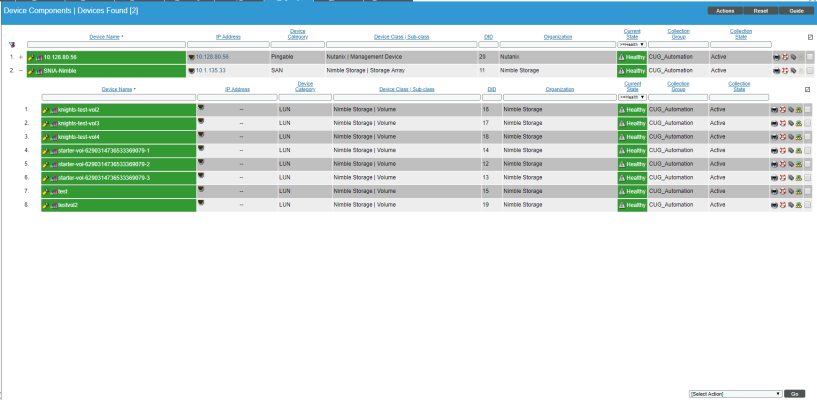Image resolution: width=817 pixels, height=400 pixels.
Task: Select checkbox for knights-test-vol4
Action: (808, 137)
